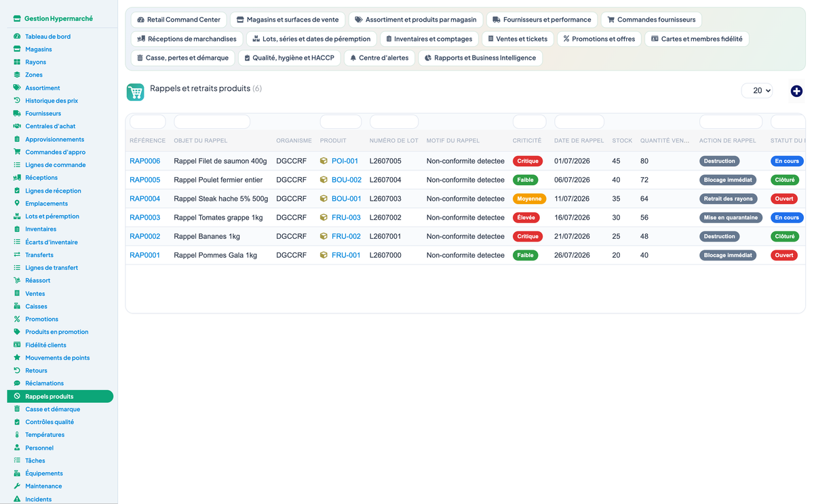Click the green shopping cart page icon
Viewport: 814px width, 504px height.
(x=136, y=92)
